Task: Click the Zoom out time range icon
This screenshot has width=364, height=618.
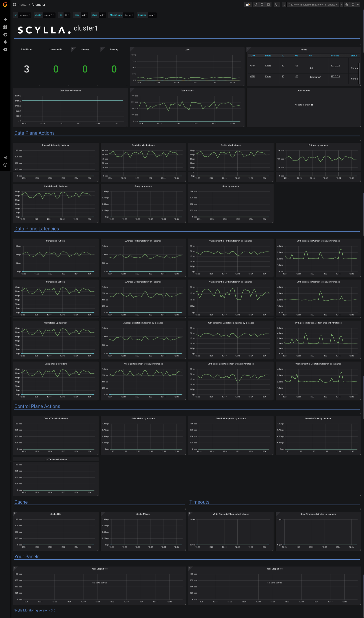Action: coord(347,4)
